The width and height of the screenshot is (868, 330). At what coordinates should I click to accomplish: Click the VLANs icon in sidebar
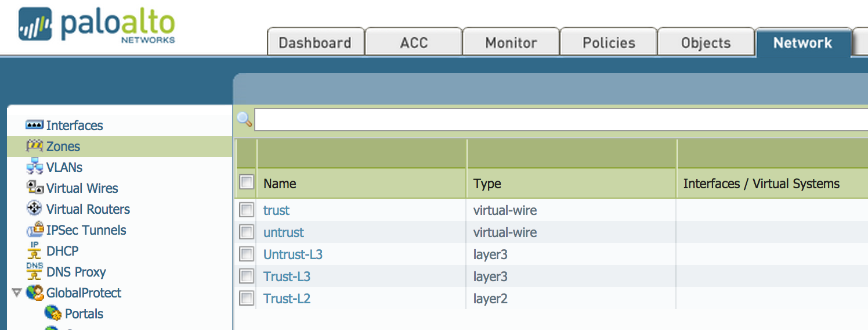pos(35,167)
